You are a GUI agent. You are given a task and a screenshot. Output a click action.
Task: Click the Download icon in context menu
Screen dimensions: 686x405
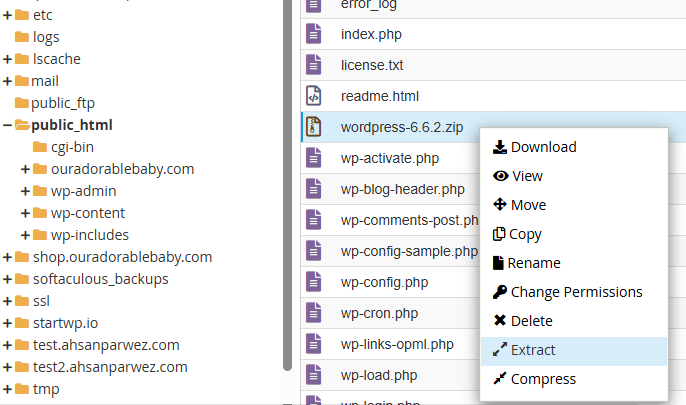(x=499, y=147)
